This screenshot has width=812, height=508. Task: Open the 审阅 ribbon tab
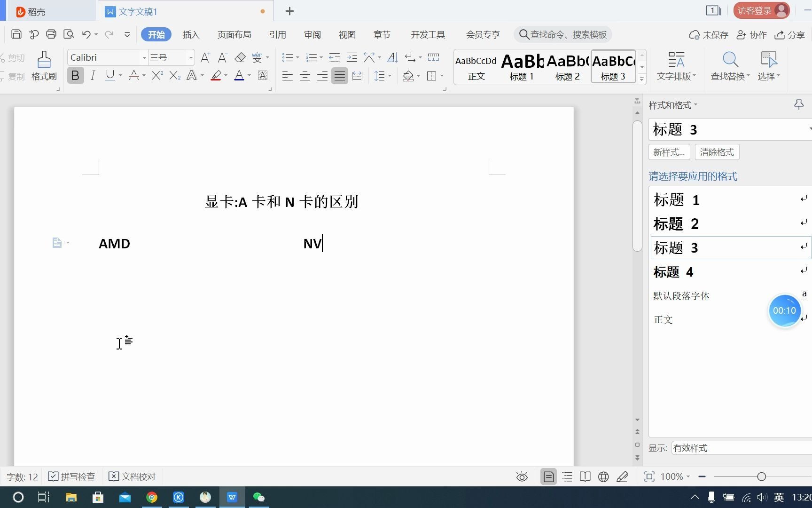coord(312,34)
